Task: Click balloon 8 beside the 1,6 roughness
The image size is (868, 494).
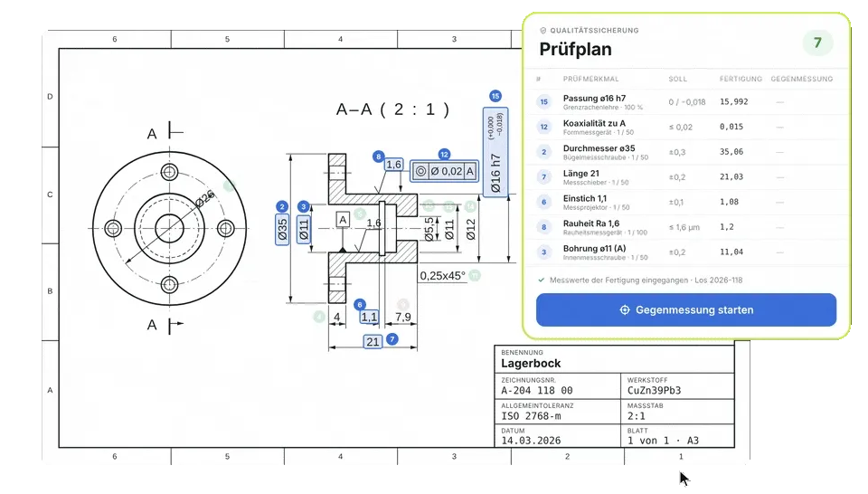Action: click(379, 157)
